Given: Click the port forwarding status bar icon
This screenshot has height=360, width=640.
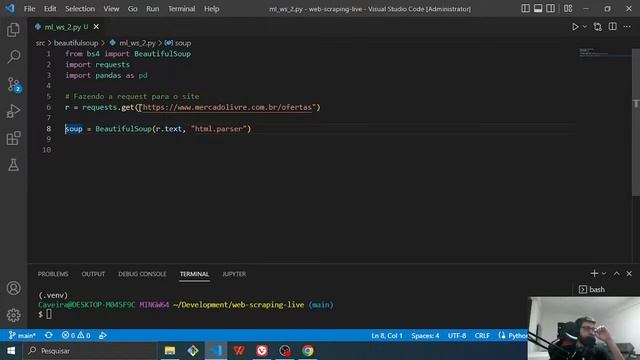Looking at the screenshot, I should click(103, 336).
